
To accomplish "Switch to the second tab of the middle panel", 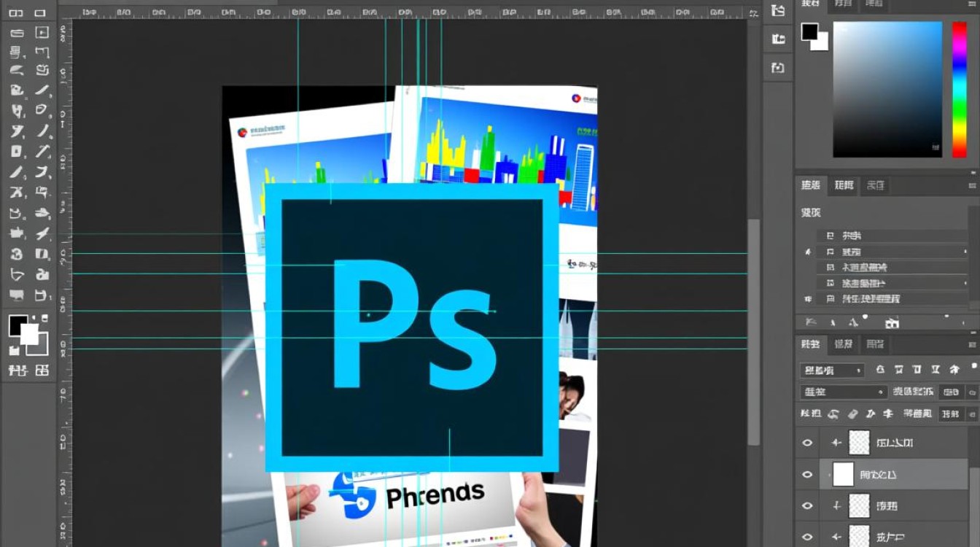I will [844, 185].
